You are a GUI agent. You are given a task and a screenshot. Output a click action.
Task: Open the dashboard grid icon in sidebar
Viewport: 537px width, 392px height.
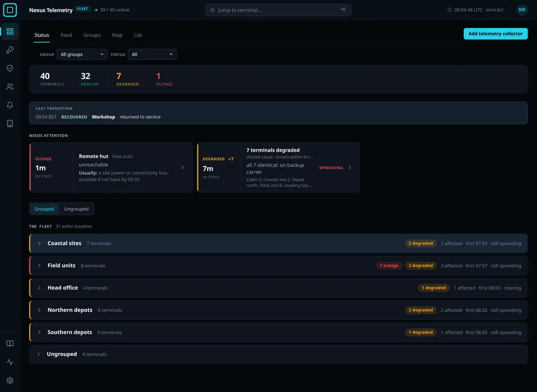[x=10, y=31]
